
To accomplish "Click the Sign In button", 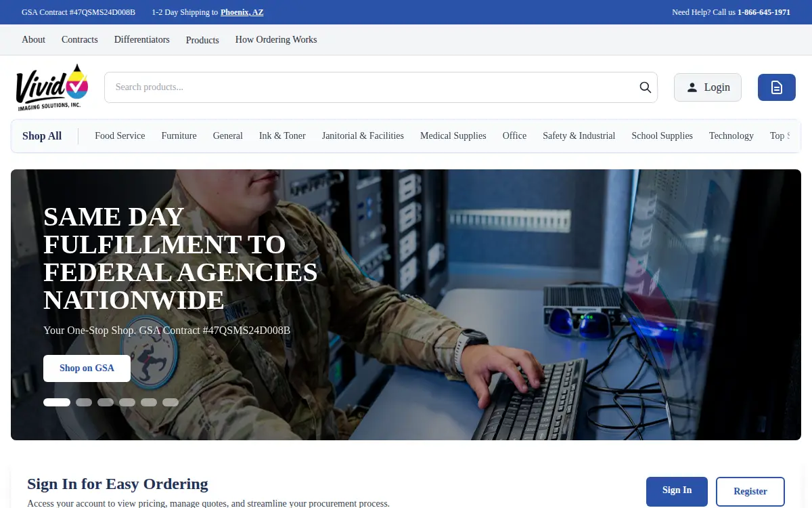I will (x=677, y=491).
